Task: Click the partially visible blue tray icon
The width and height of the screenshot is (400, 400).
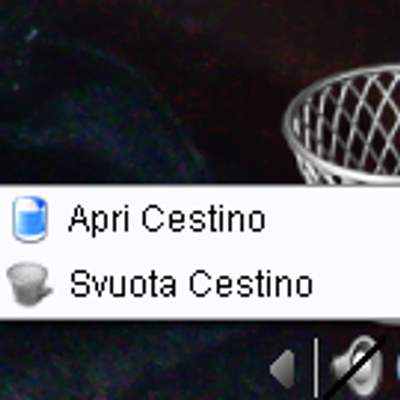Action: 397,368
